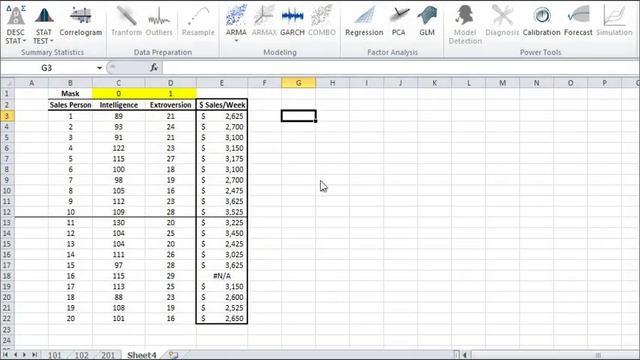Screen dimensions: 640x360
Task: Open the Outliers tool
Action: coord(159,21)
